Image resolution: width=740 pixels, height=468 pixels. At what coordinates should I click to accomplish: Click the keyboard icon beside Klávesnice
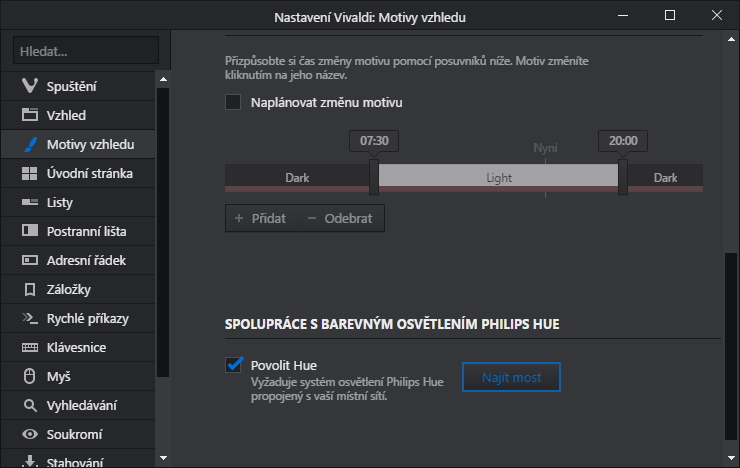point(29,348)
